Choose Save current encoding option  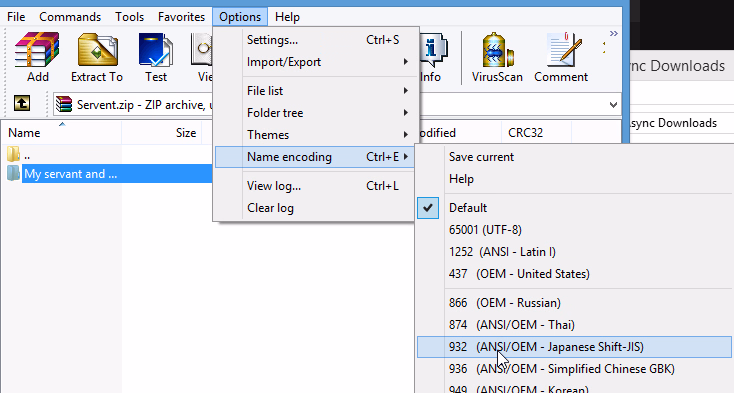coord(574,157)
